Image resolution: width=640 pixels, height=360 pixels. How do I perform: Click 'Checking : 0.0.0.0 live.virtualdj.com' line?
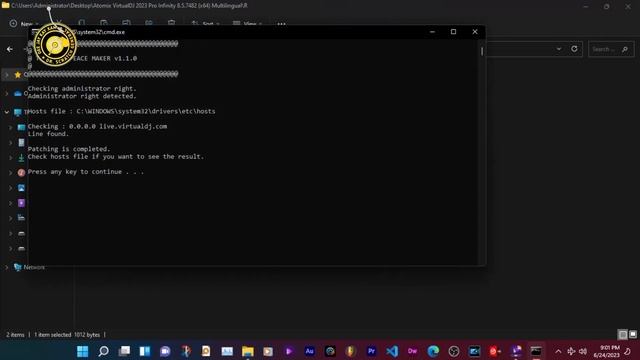pyautogui.click(x=97, y=127)
